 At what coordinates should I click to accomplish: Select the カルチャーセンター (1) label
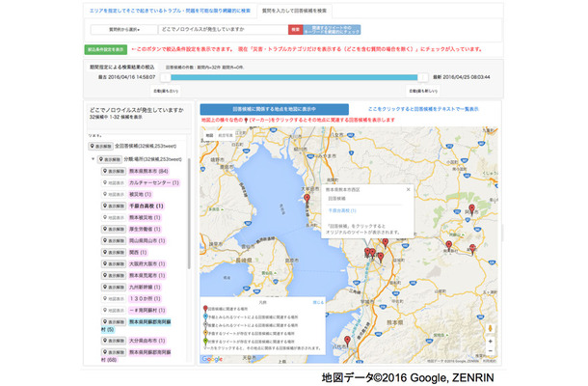[154, 182]
